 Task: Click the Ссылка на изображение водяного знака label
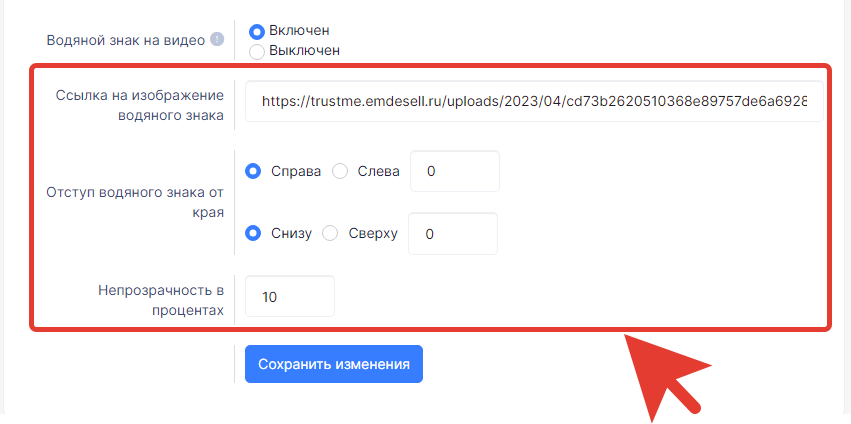tap(139, 106)
